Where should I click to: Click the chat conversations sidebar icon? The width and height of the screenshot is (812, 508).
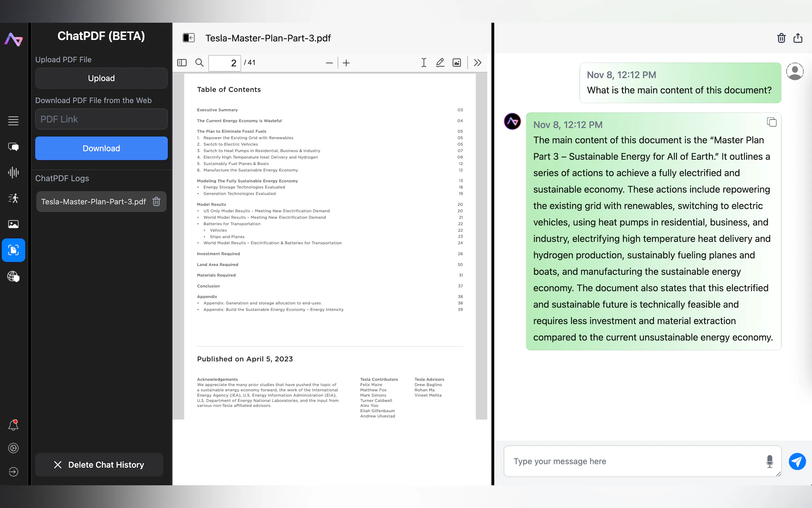click(13, 147)
